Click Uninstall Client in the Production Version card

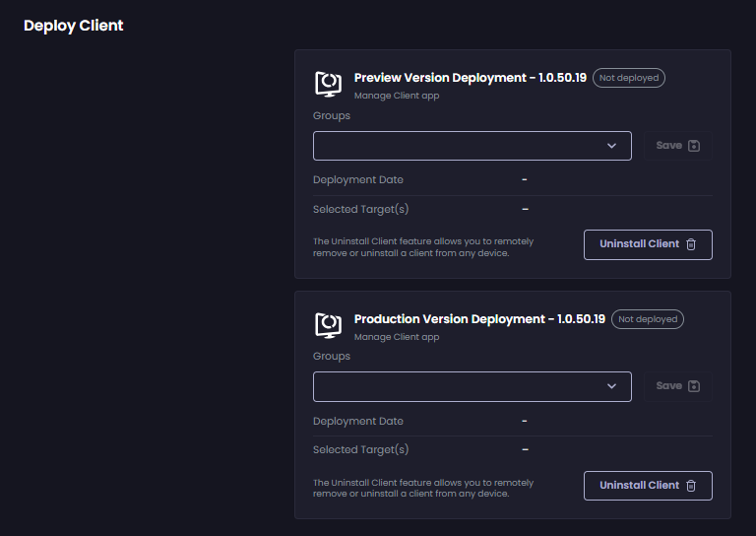tap(648, 486)
